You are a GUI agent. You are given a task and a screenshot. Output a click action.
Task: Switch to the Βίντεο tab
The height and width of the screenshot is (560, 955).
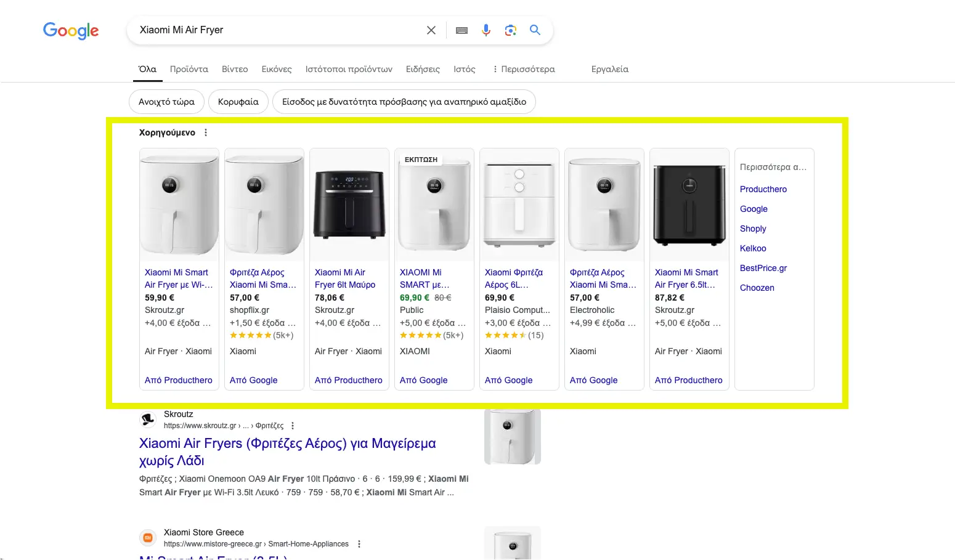235,69
